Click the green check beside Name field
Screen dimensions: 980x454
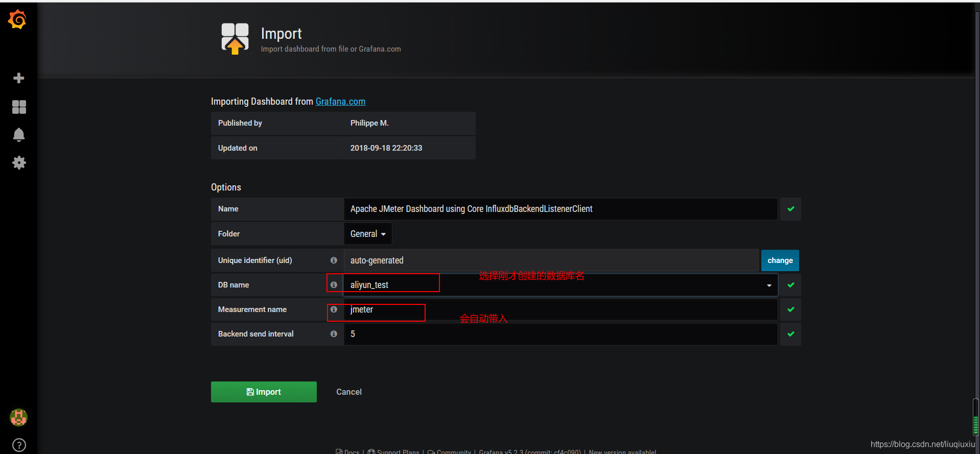point(791,209)
